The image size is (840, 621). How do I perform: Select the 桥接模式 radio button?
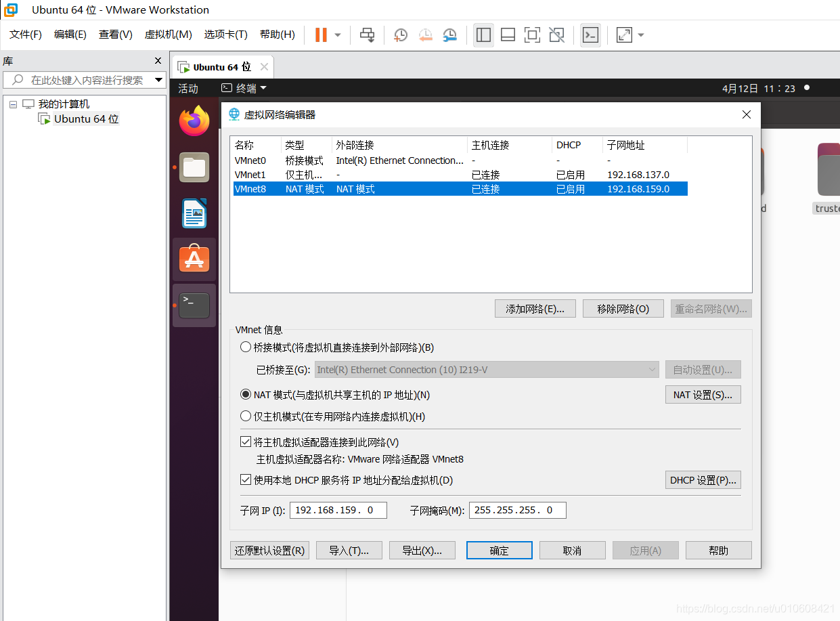pyautogui.click(x=246, y=347)
